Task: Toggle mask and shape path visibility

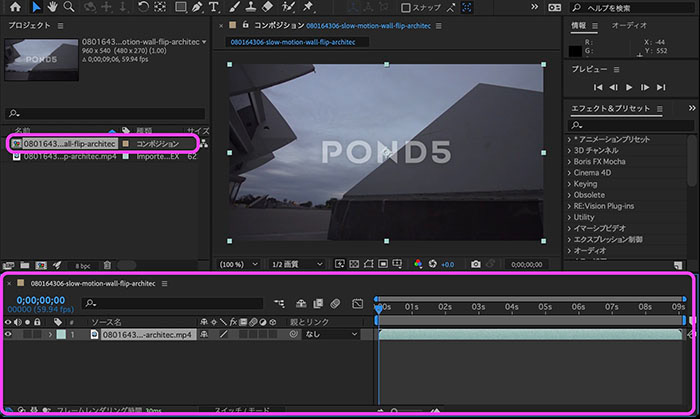Action: 368,264
